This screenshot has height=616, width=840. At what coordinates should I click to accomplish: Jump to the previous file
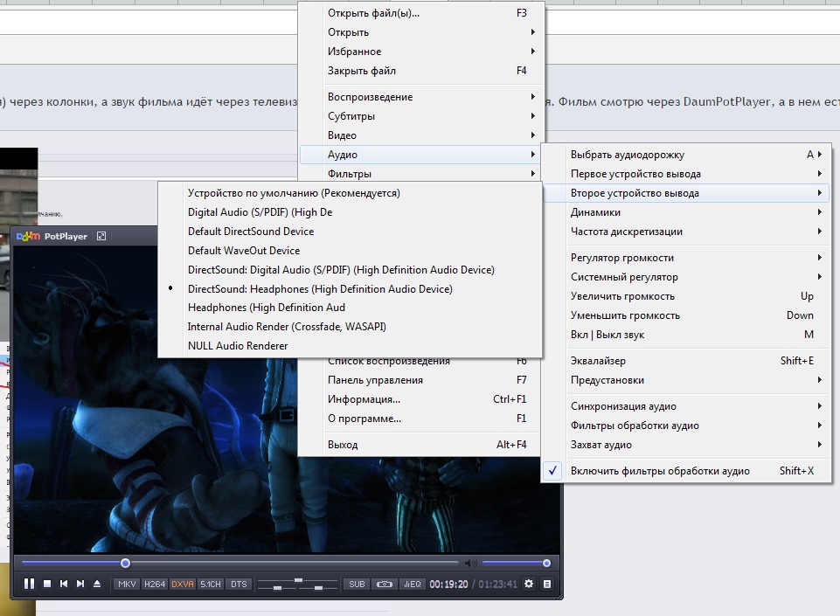pyautogui.click(x=64, y=584)
